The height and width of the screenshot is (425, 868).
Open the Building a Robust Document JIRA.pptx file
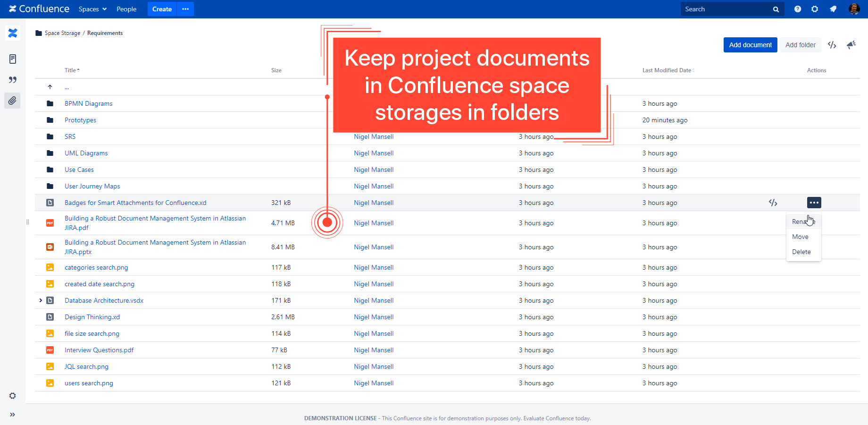coord(155,247)
